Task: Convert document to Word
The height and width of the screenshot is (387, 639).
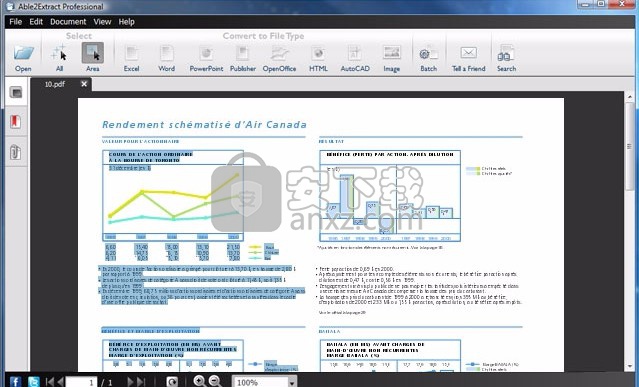Action: (166, 57)
